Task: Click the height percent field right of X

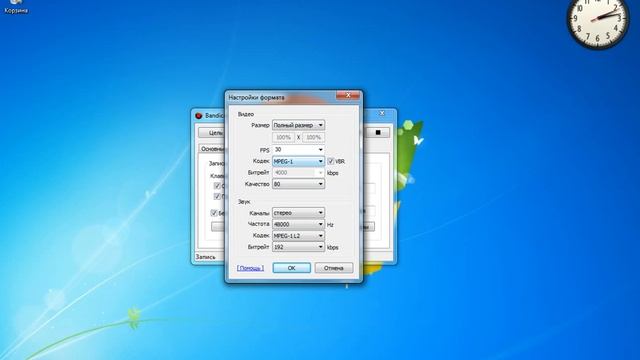Action: point(313,137)
